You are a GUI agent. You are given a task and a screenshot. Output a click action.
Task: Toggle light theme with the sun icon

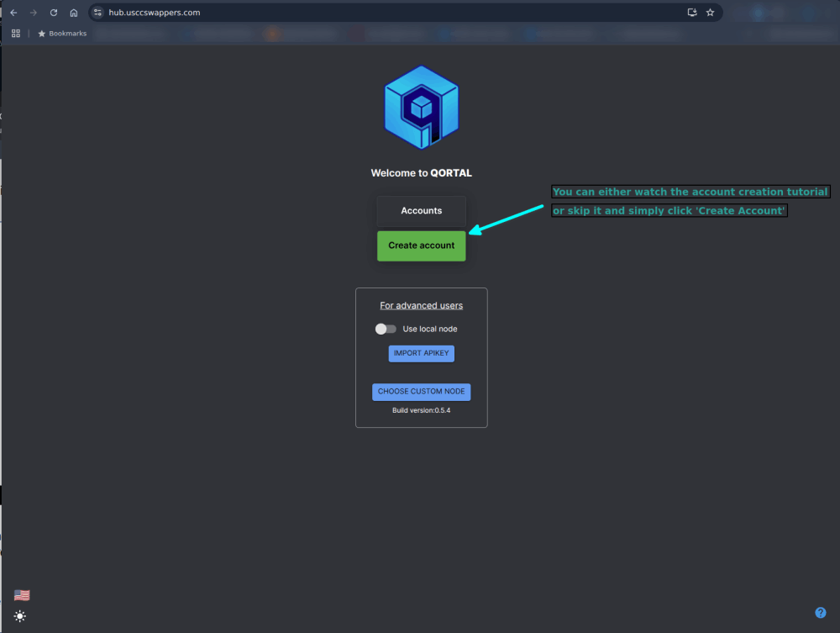(20, 616)
